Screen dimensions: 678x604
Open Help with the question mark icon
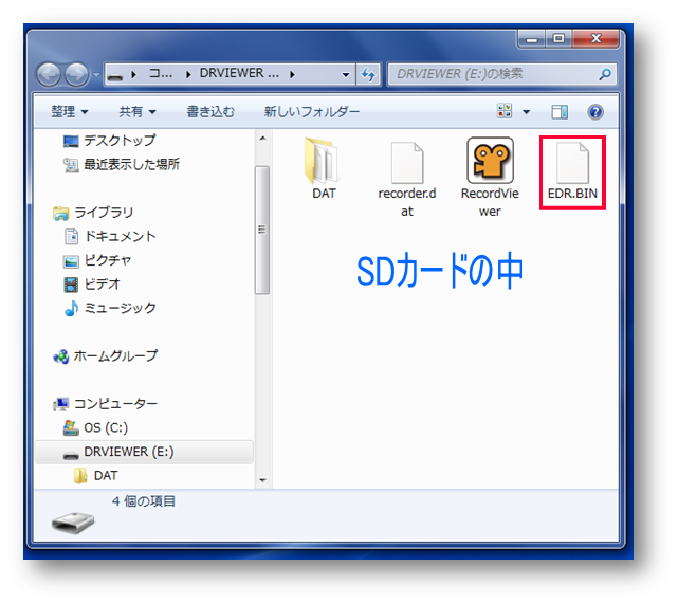[x=595, y=112]
